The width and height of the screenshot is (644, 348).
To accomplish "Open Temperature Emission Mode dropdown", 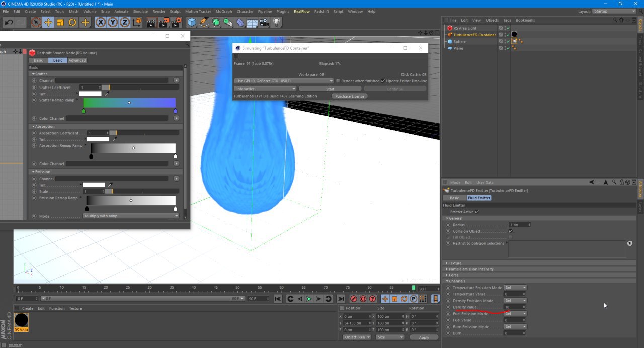I will pyautogui.click(x=515, y=288).
